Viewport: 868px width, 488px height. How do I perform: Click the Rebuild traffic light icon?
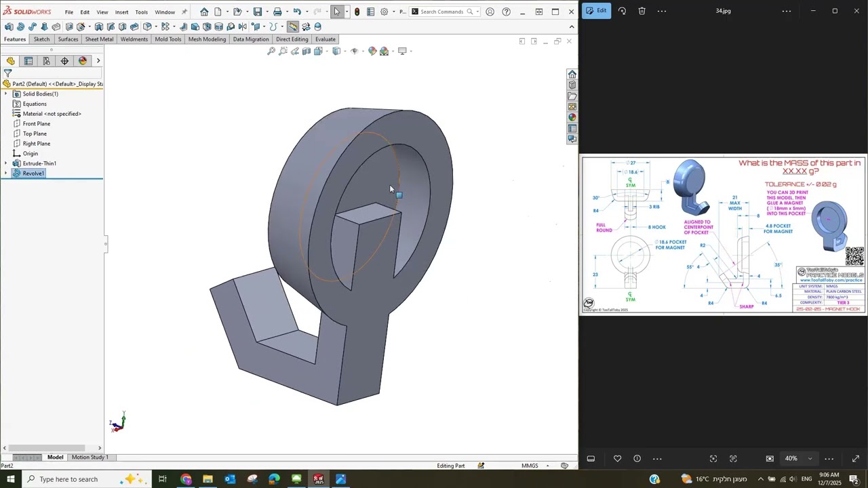[x=357, y=12]
